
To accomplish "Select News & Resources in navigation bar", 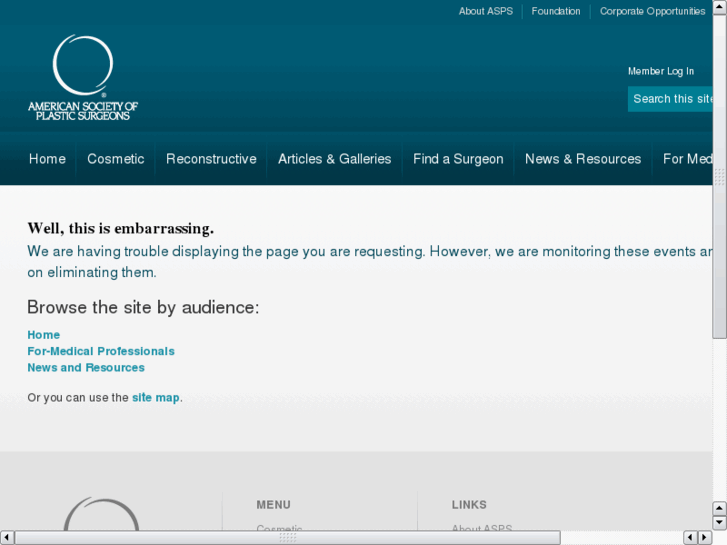I will 583,159.
